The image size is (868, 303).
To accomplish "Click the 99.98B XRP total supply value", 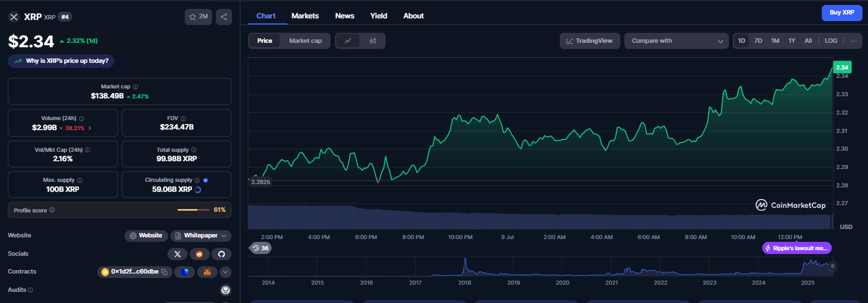I will point(176,158).
